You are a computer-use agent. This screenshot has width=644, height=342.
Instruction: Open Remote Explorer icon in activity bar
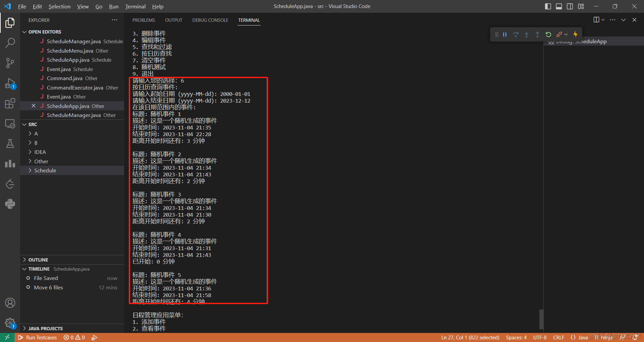point(10,123)
